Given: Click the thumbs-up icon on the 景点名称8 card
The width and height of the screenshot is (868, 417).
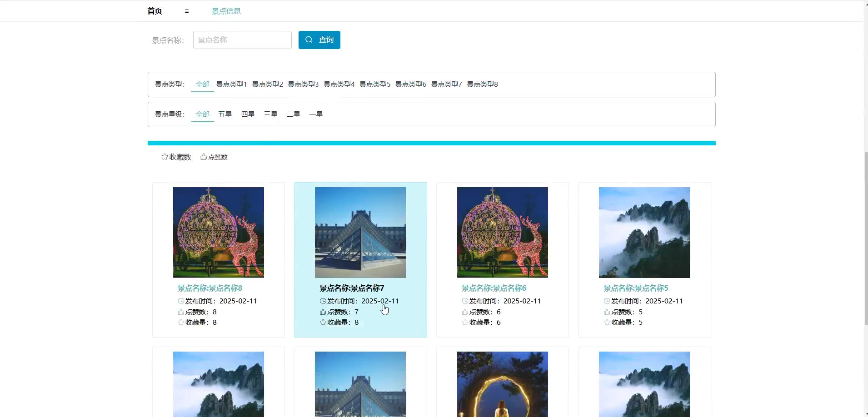Looking at the screenshot, I should pyautogui.click(x=181, y=312).
